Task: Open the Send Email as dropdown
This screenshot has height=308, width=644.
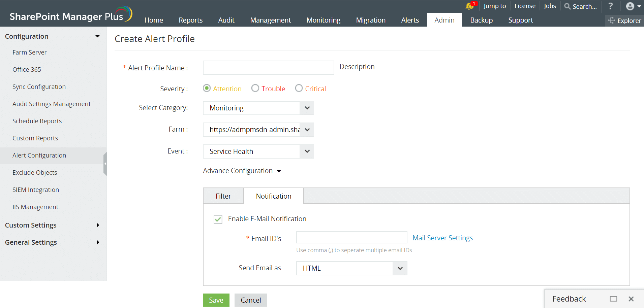Action: [352, 268]
